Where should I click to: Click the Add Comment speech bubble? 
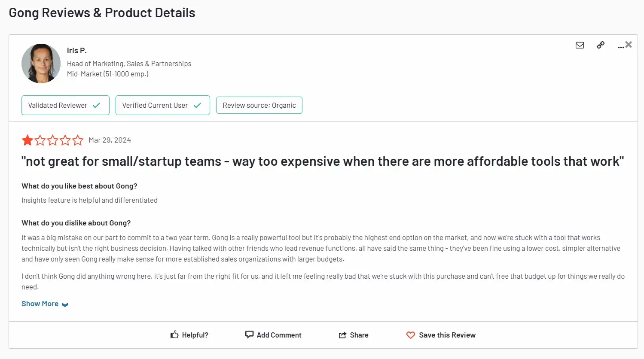pyautogui.click(x=273, y=335)
